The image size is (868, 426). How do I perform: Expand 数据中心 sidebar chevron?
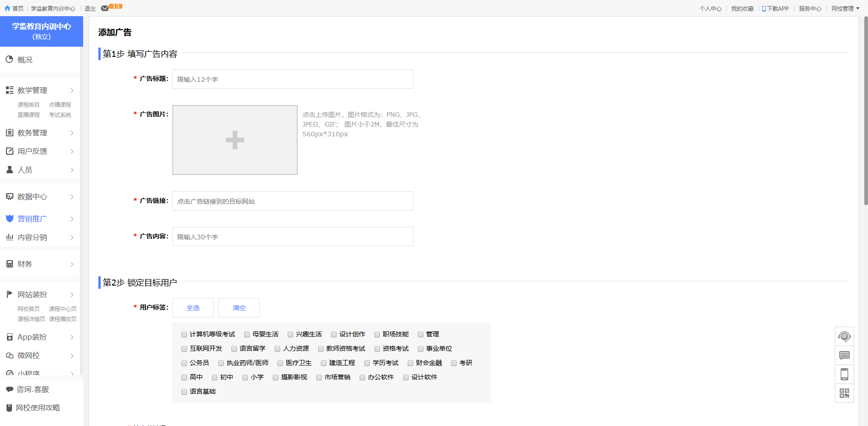coord(72,197)
